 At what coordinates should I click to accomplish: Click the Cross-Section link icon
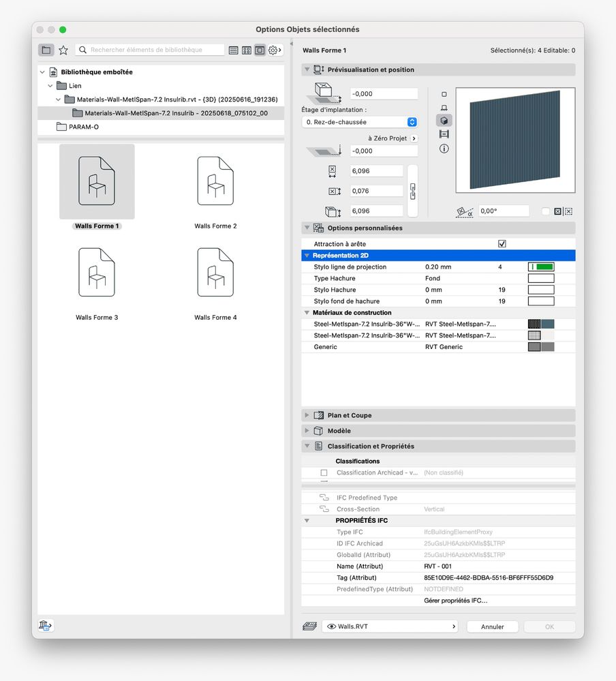click(324, 509)
